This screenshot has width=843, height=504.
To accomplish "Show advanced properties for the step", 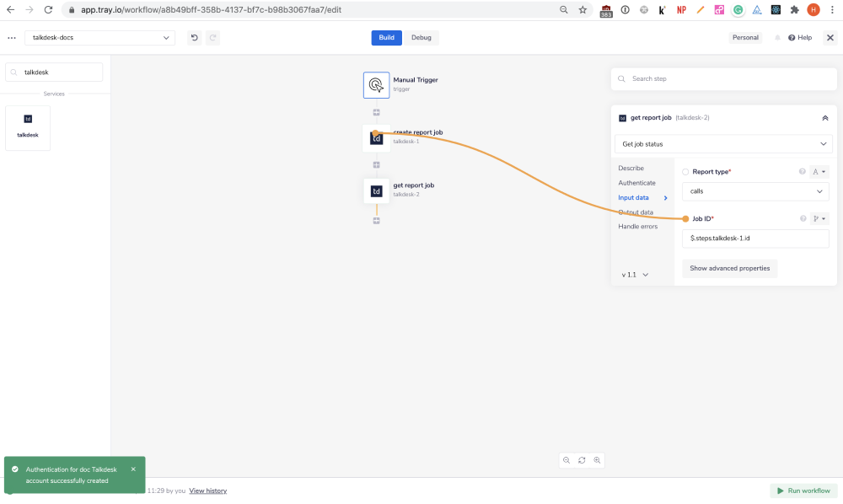I will pos(730,268).
